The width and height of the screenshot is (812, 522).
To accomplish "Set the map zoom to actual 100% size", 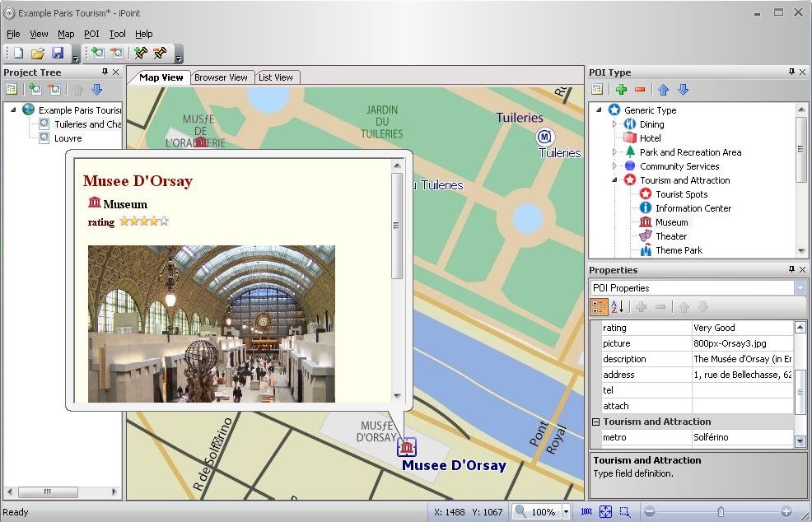I will coord(586,511).
